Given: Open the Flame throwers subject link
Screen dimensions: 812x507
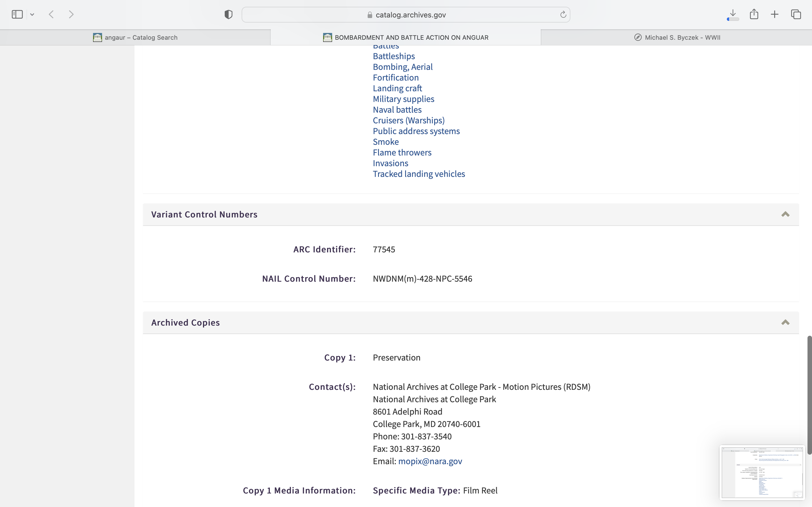Looking at the screenshot, I should click(402, 153).
